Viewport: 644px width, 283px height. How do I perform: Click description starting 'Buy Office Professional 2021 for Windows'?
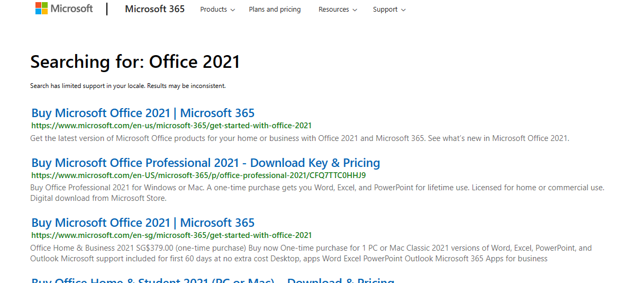[317, 193]
